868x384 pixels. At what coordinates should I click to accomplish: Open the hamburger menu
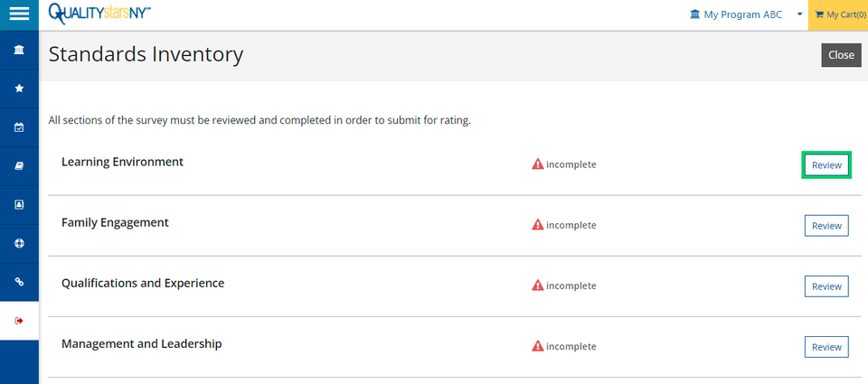click(x=19, y=14)
